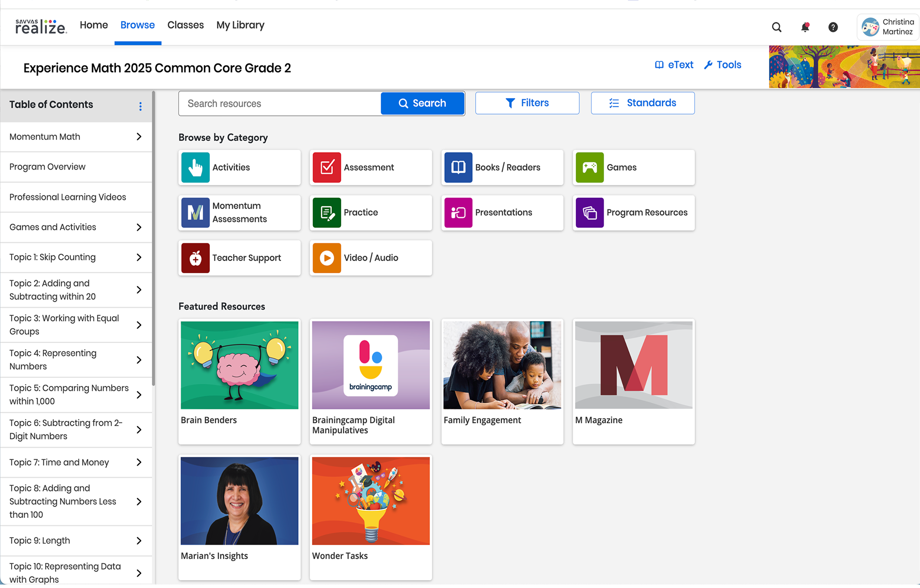Click the notifications bell icon
920x588 pixels.
(805, 27)
